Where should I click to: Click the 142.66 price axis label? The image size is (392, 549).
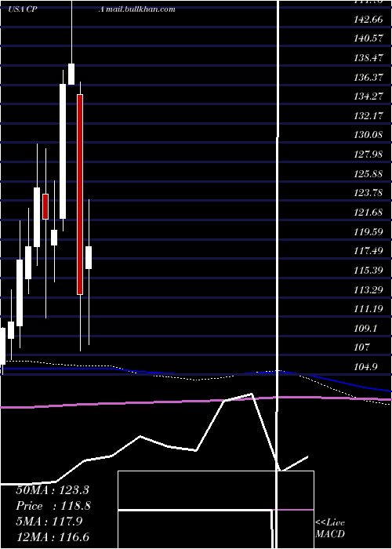point(368,20)
